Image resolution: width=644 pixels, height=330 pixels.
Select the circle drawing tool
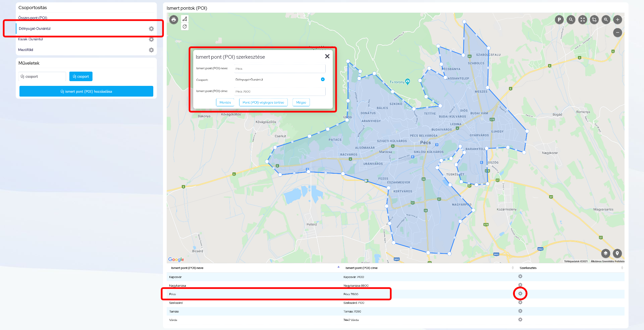click(185, 26)
